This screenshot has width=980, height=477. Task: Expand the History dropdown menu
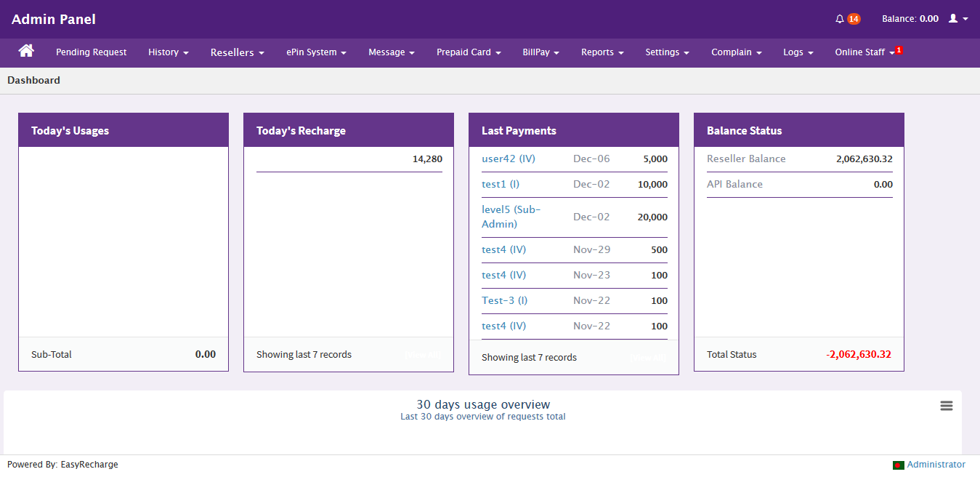[x=168, y=52]
